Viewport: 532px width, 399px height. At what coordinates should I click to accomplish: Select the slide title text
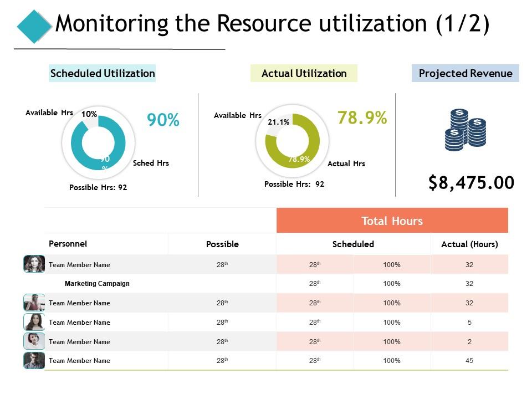(273, 25)
